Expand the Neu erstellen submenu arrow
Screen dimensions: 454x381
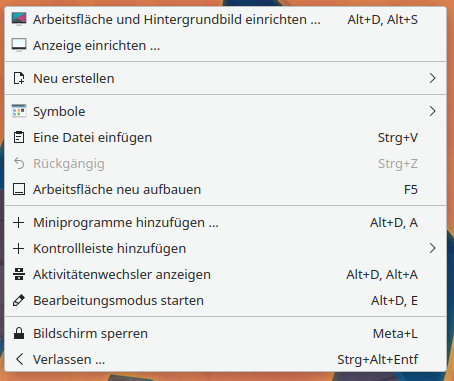pos(432,78)
